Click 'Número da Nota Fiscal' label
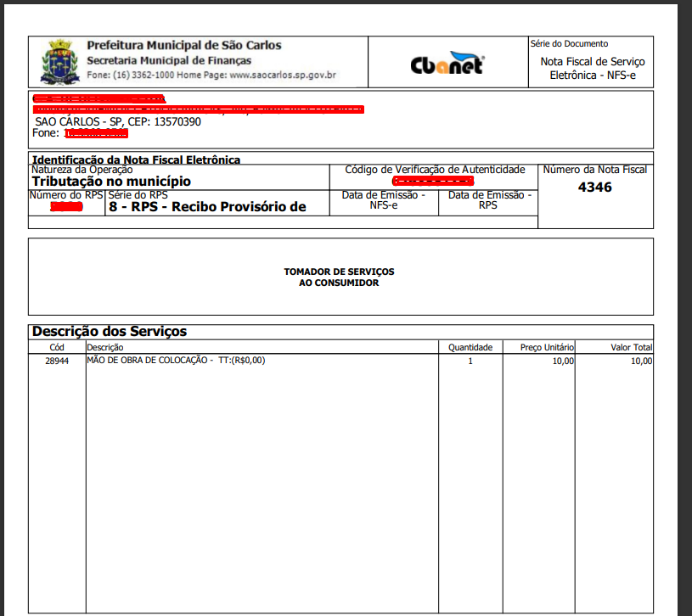Screen dimensions: 692x616 [x=594, y=170]
